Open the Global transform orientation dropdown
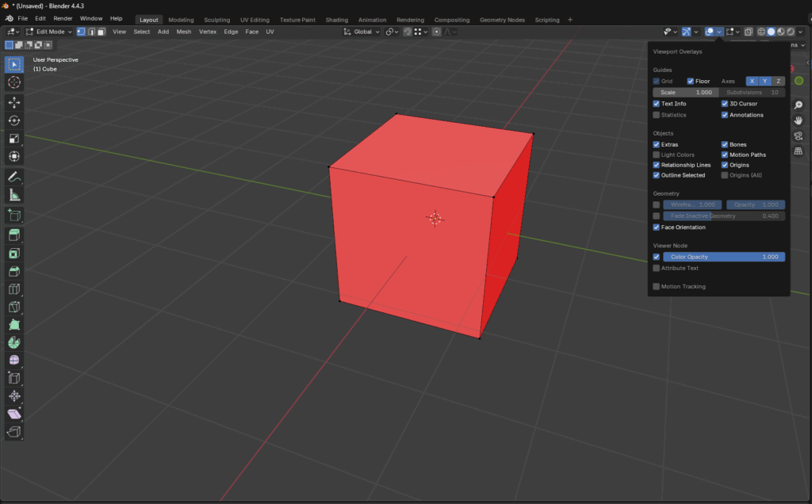 [362, 32]
